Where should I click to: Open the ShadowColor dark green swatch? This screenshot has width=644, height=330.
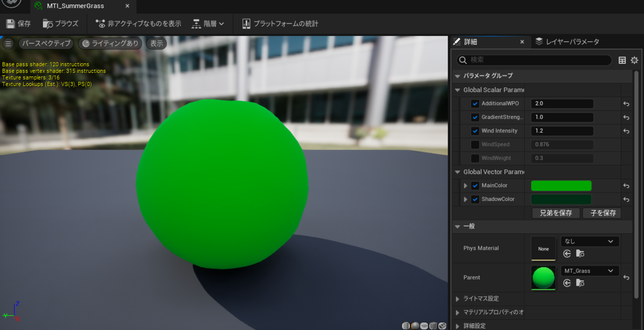coord(561,199)
